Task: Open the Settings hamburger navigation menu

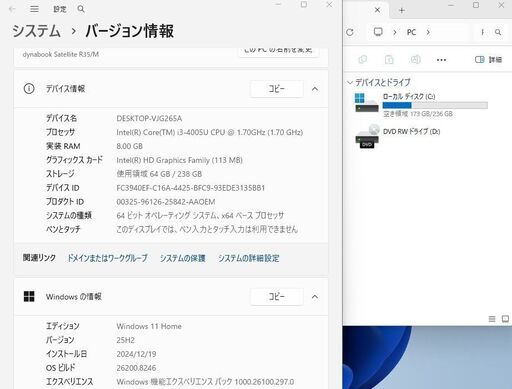Action: click(x=34, y=9)
